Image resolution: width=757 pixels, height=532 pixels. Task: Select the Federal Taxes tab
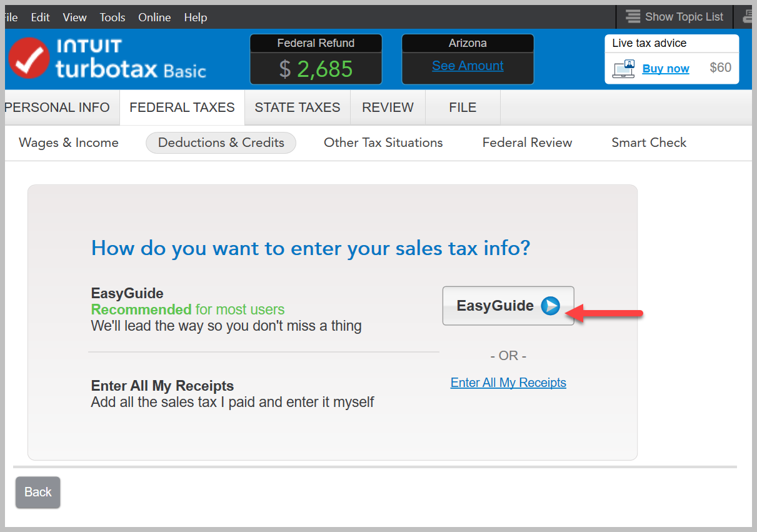pyautogui.click(x=182, y=108)
